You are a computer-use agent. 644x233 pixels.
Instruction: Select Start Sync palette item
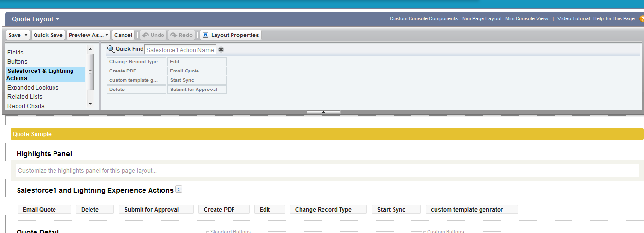pos(197,80)
